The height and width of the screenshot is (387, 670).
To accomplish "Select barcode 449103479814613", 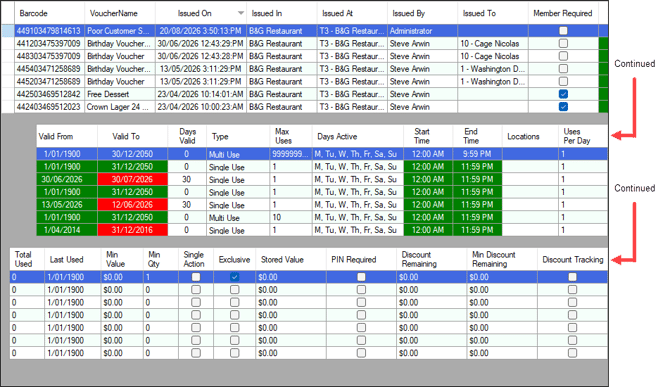I will point(49,31).
